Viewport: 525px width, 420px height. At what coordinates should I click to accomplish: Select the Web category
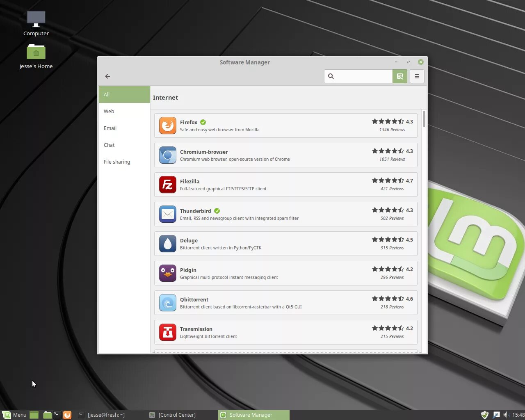[x=124, y=111]
